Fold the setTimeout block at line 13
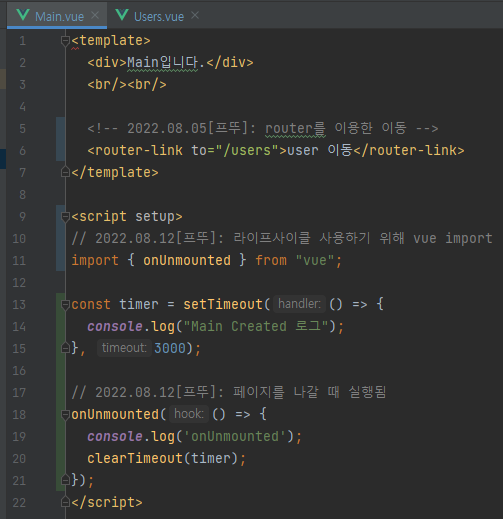503x519 pixels. pyautogui.click(x=65, y=304)
